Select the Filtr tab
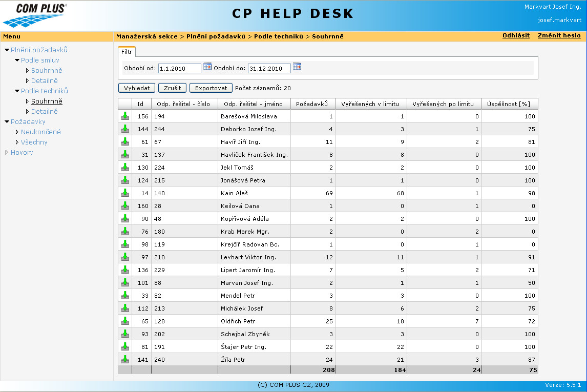This screenshot has width=587, height=392. tap(127, 52)
